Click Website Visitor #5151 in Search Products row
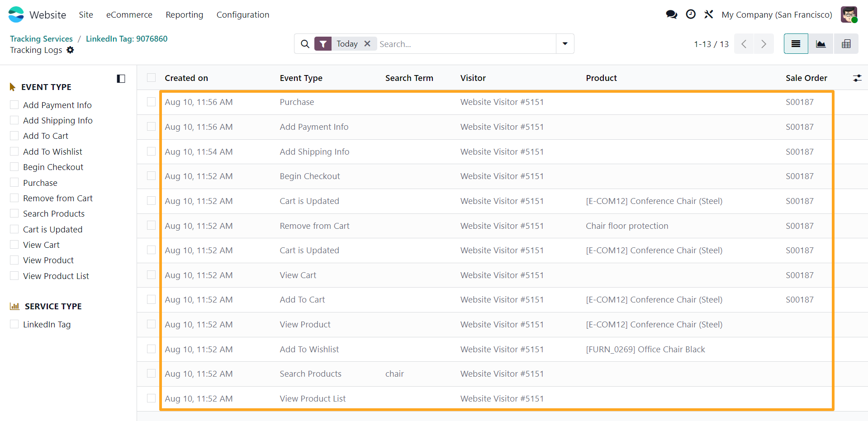 (x=502, y=374)
